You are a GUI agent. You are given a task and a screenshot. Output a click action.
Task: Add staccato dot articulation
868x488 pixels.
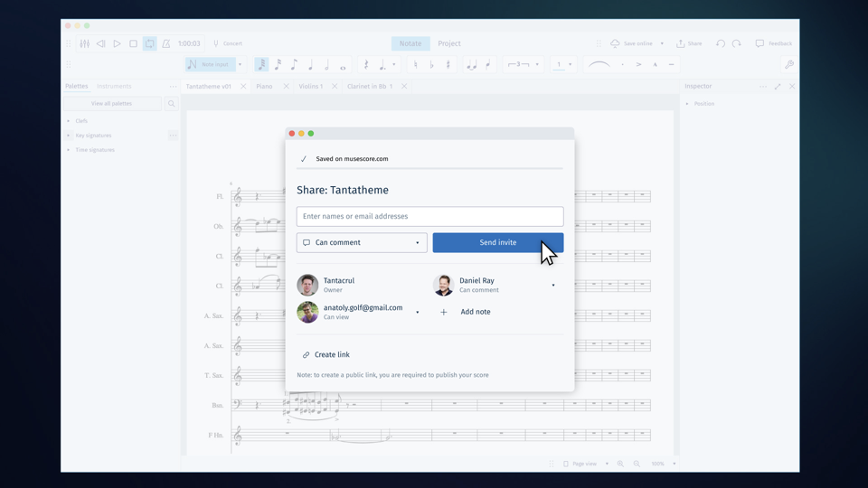(x=622, y=65)
